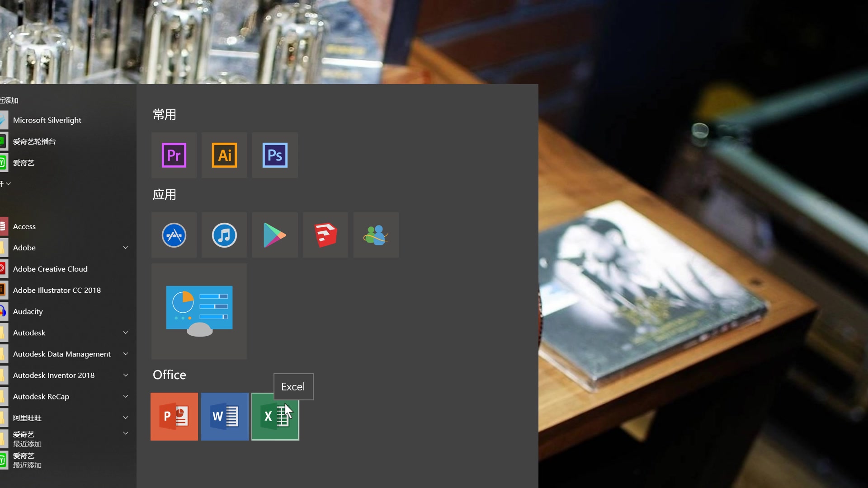Expand the Adobe folder chevron
The height and width of the screenshot is (488, 868).
click(x=126, y=248)
